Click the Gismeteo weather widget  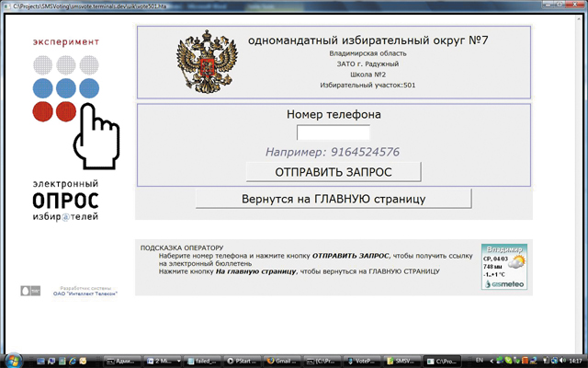click(504, 267)
